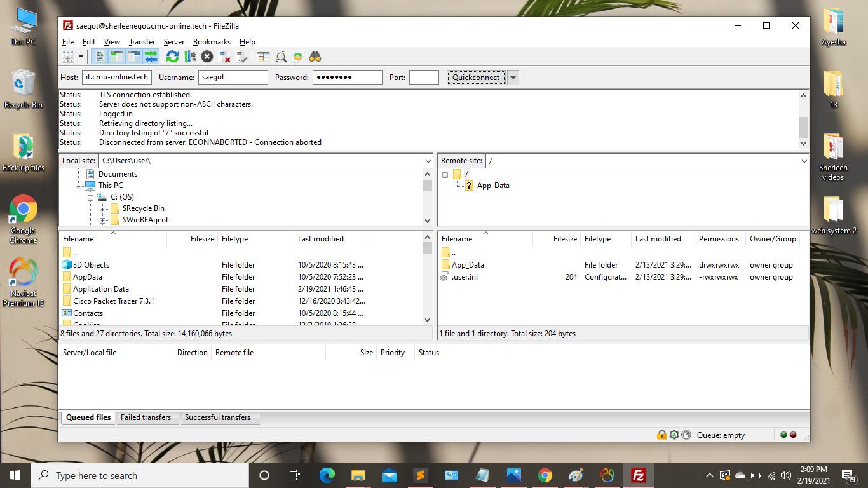Cancel the current operation
The height and width of the screenshot is (488, 868).
(207, 57)
